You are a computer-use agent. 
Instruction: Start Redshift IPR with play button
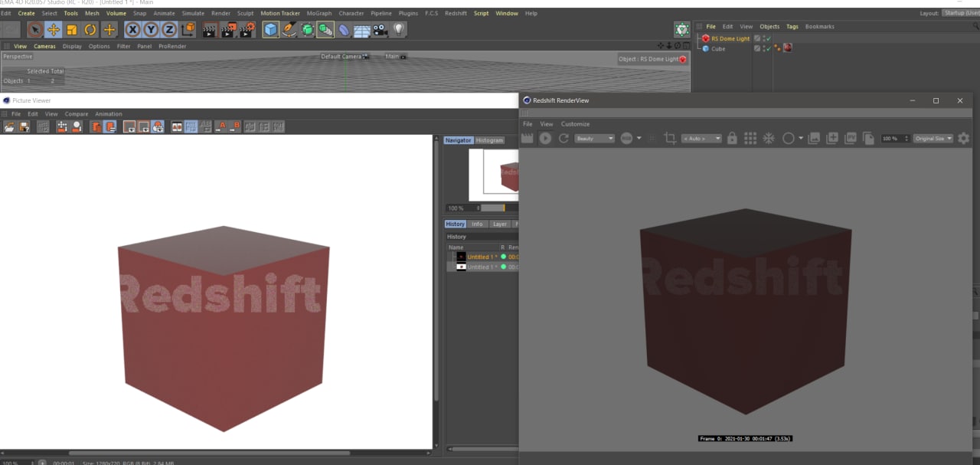(545, 139)
